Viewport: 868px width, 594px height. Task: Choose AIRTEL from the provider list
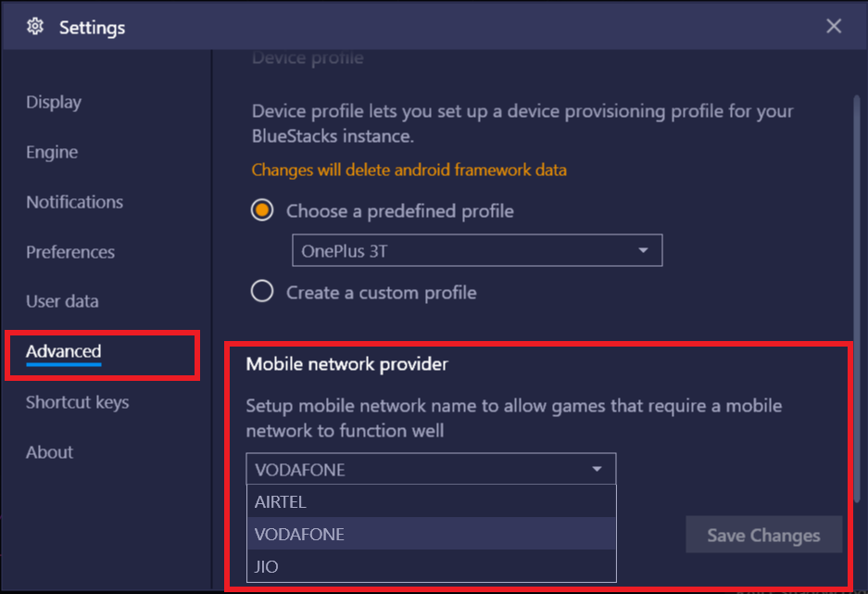click(x=432, y=501)
